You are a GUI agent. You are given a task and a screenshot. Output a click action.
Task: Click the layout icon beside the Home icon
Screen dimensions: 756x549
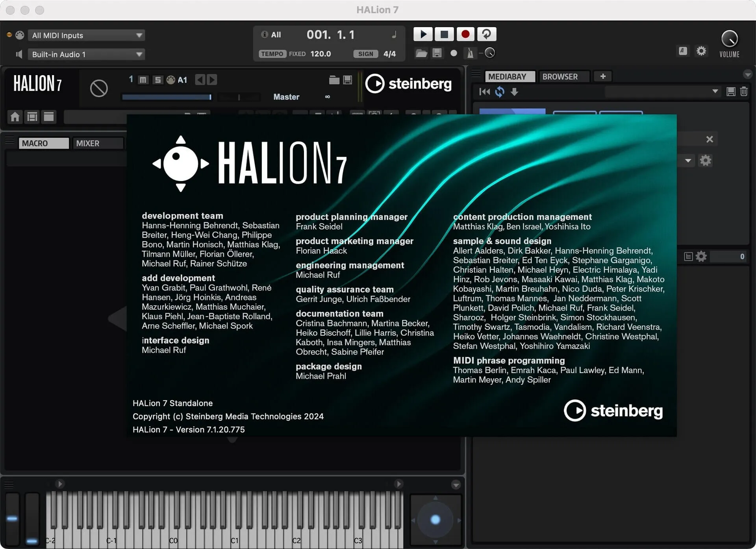(x=32, y=117)
